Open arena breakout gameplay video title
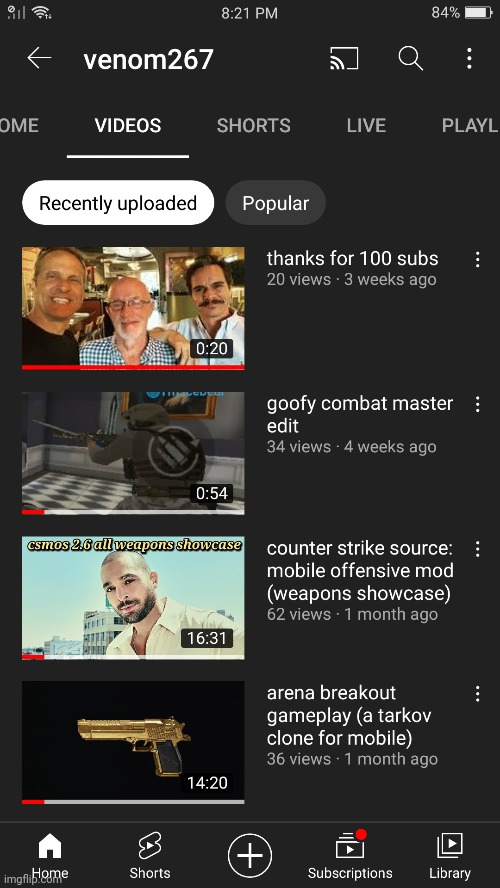 tap(349, 715)
